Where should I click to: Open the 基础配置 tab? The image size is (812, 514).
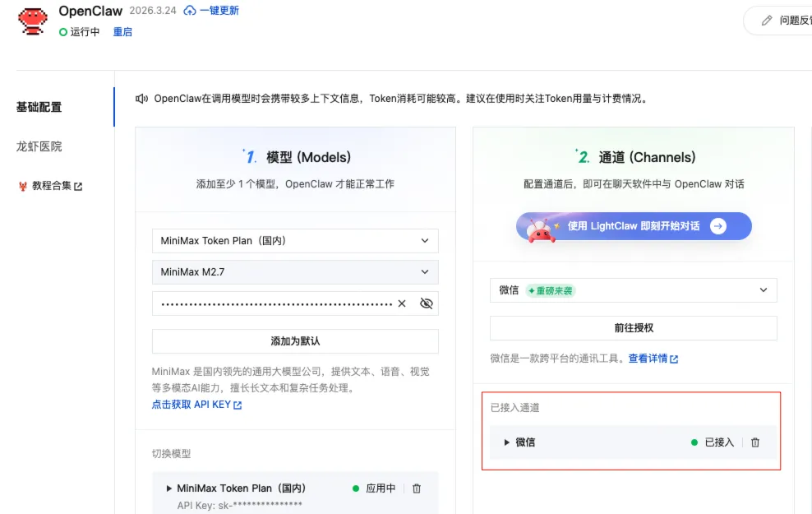[x=39, y=107]
